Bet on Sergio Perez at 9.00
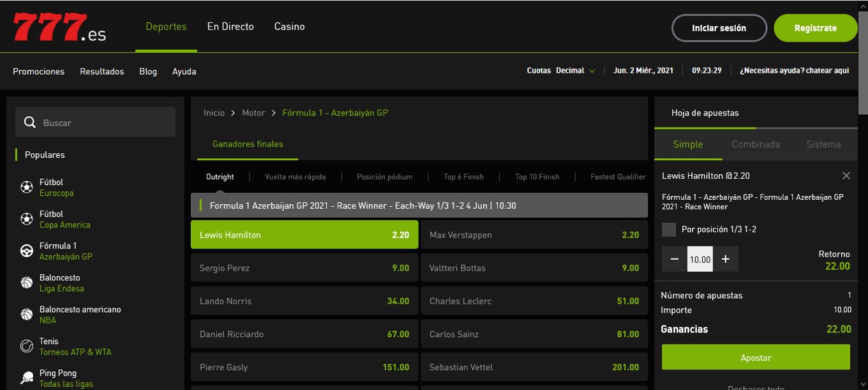This screenshot has height=390, width=868. 304,268
